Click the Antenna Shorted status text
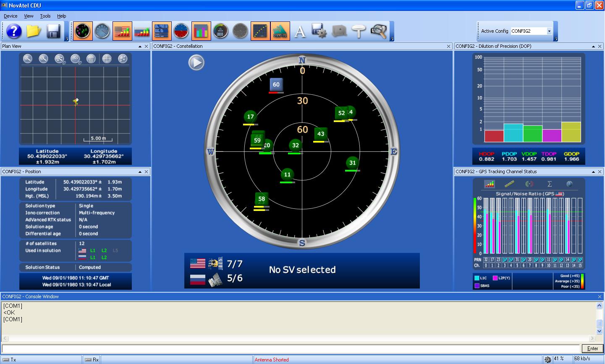Image resolution: width=605 pixels, height=364 pixels. [272, 360]
